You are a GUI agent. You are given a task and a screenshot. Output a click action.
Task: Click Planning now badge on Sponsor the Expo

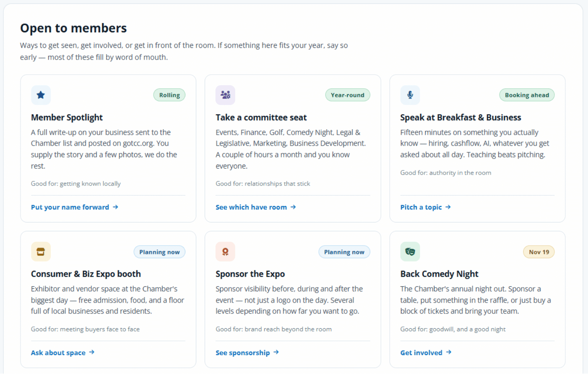[x=344, y=252]
